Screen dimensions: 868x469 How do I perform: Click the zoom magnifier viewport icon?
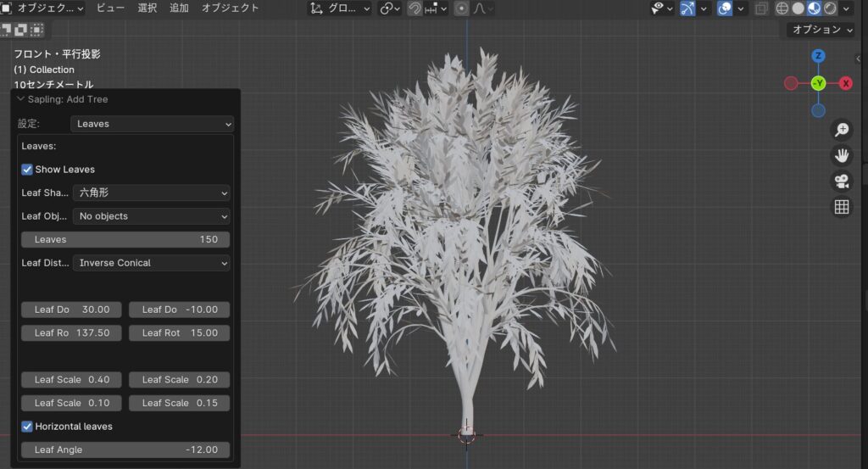[x=842, y=130]
